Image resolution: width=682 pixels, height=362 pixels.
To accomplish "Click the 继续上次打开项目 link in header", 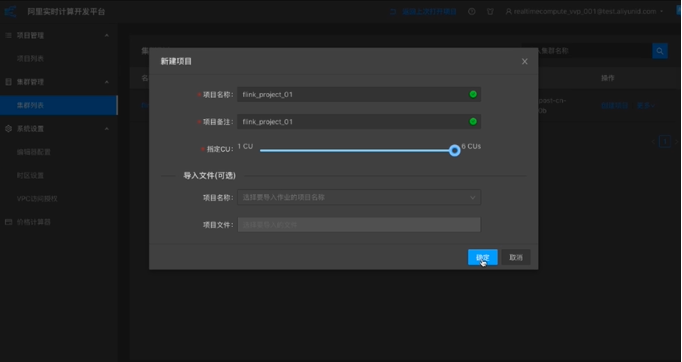I will (x=429, y=12).
